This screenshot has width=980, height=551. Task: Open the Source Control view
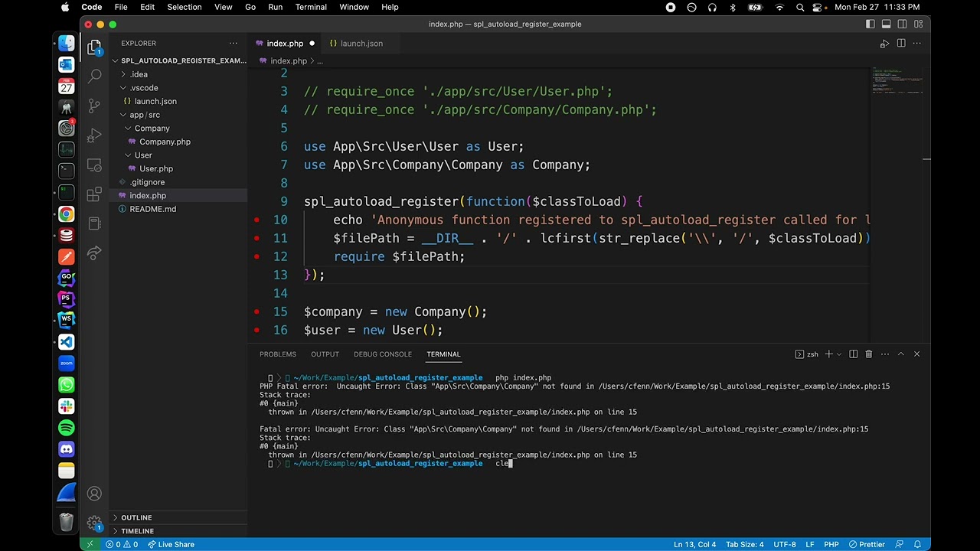[x=94, y=106]
